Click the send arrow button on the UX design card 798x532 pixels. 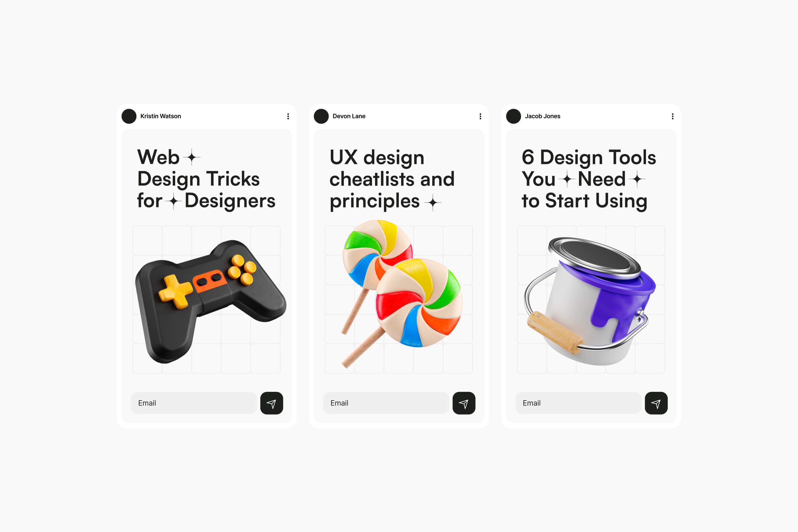click(464, 403)
